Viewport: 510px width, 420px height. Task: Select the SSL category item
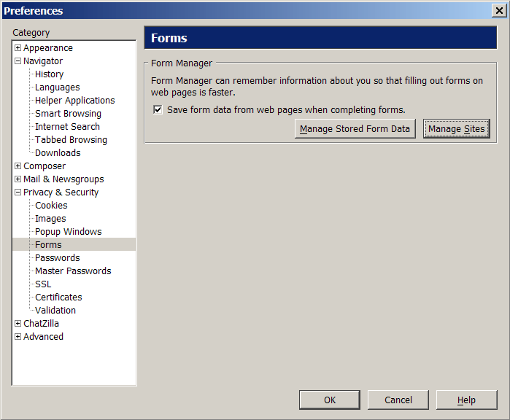[43, 284]
